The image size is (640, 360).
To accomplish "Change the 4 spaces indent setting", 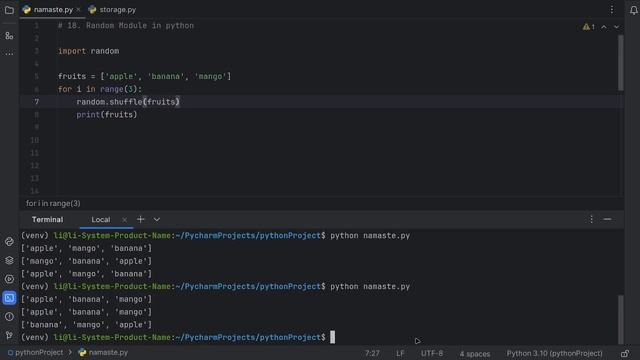I will 475,354.
